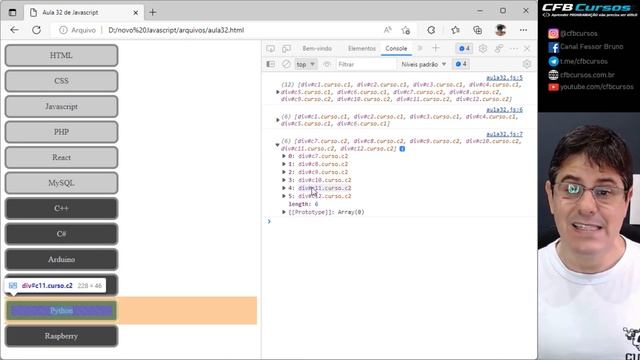This screenshot has height=360, width=640.
Task: Expand the first 6-element array log
Action: 278,120
